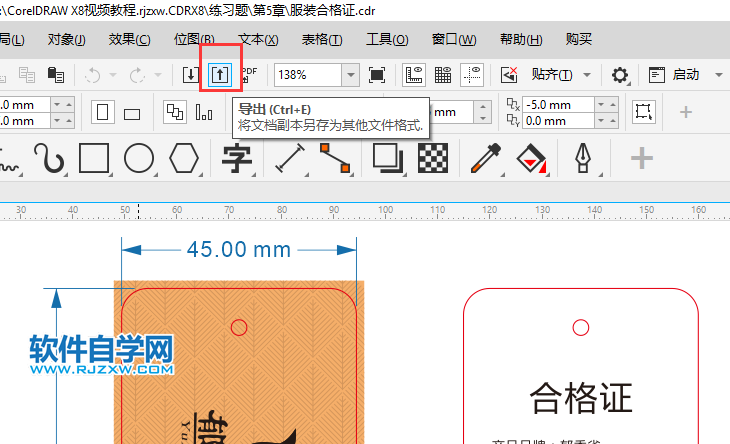
Task: Select the Text tool (字)
Action: coord(236,158)
